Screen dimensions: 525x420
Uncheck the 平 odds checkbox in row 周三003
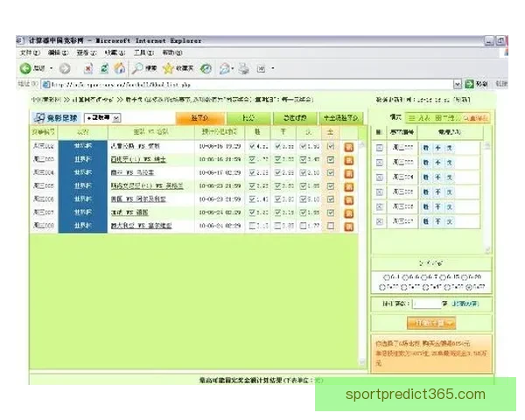[277, 159]
